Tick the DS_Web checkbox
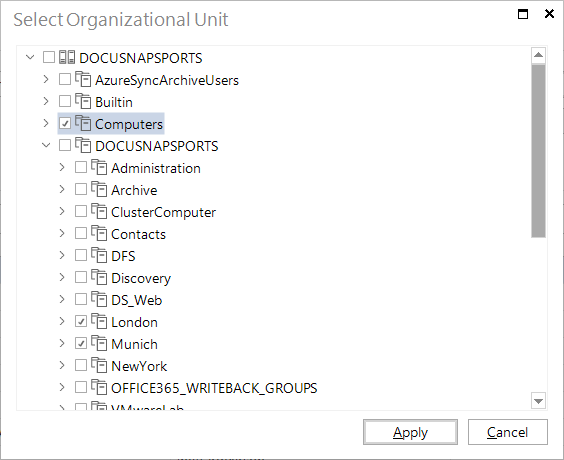Image resolution: width=564 pixels, height=460 pixels. coord(81,299)
